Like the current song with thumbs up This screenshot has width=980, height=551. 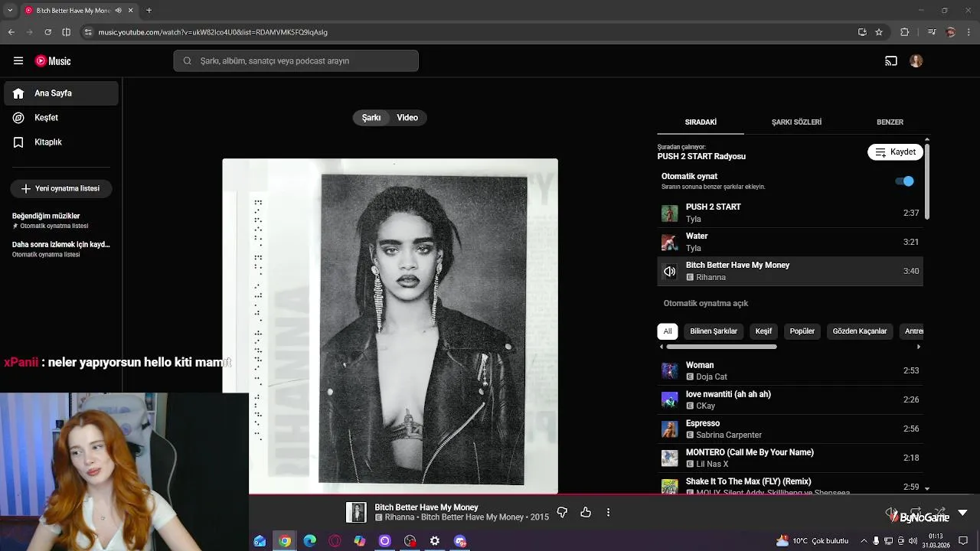(x=586, y=512)
